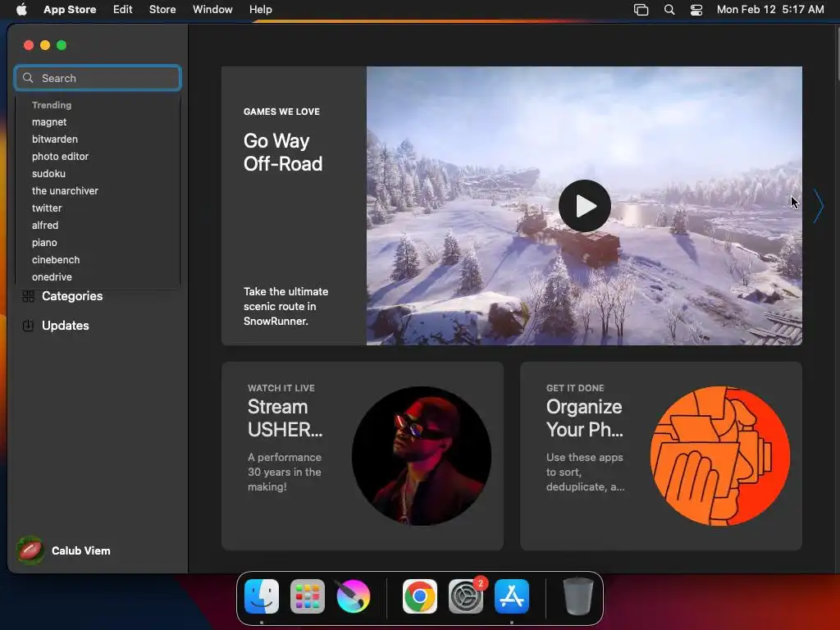Open 'Go Way Off-Road' story

pyautogui.click(x=283, y=152)
